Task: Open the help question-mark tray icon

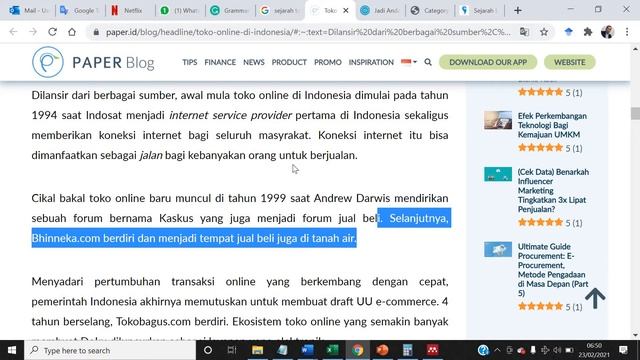Action: (x=483, y=350)
